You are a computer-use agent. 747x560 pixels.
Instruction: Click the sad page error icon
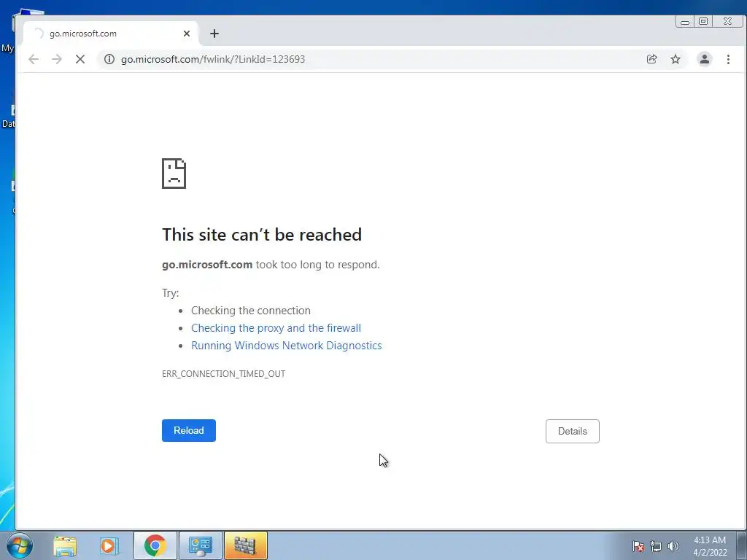point(174,174)
